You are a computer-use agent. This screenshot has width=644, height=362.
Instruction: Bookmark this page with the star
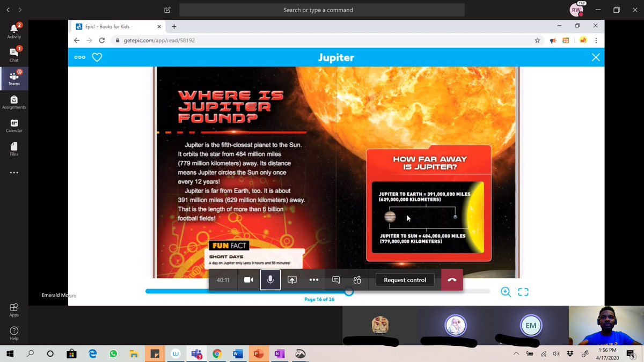(537, 40)
